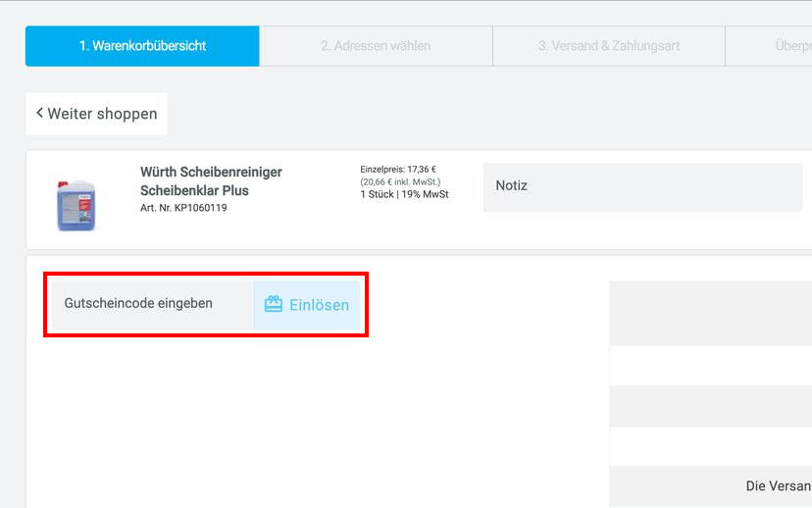Image resolution: width=812 pixels, height=508 pixels.
Task: Click the Einzelpreis: 17,36 € text
Action: coord(398,170)
